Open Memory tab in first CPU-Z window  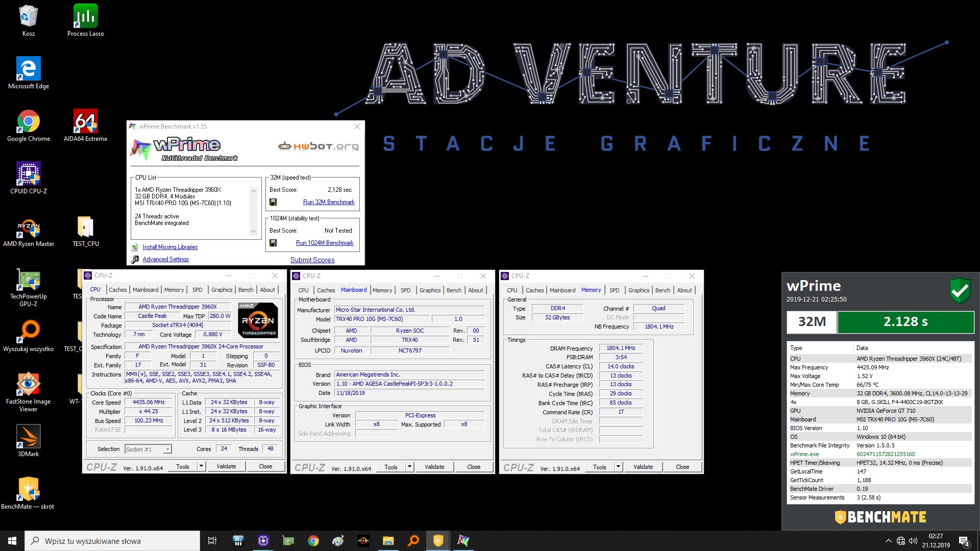coord(174,290)
